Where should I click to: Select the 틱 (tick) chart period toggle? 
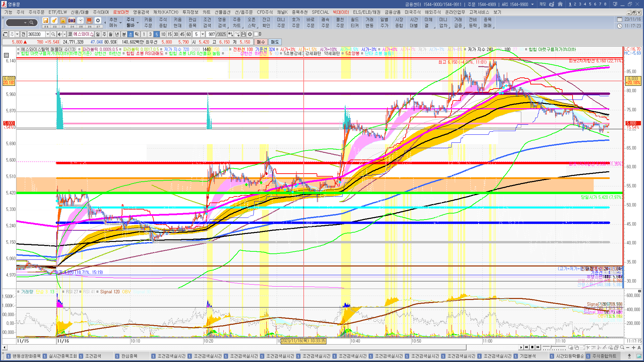pos(137,34)
